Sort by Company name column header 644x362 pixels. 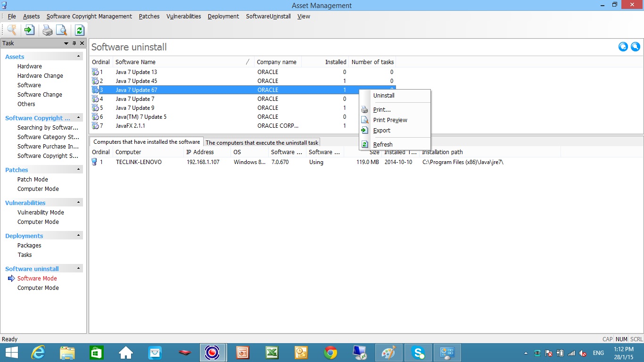click(x=278, y=62)
